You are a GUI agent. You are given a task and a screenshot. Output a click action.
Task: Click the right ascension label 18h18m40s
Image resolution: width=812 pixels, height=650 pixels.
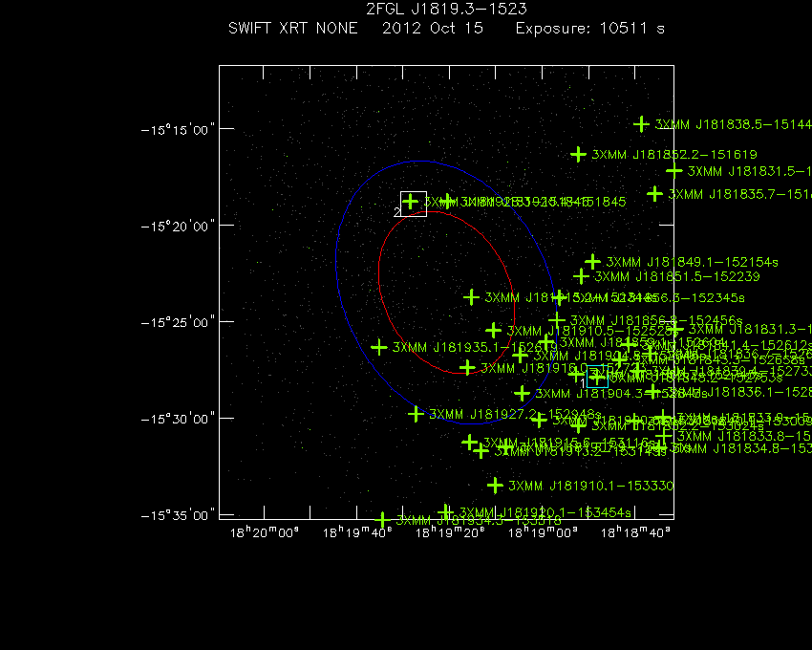(635, 532)
